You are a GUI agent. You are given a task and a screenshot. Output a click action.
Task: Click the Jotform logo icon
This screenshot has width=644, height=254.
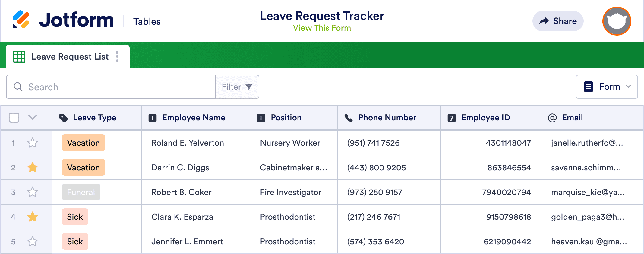point(21,20)
